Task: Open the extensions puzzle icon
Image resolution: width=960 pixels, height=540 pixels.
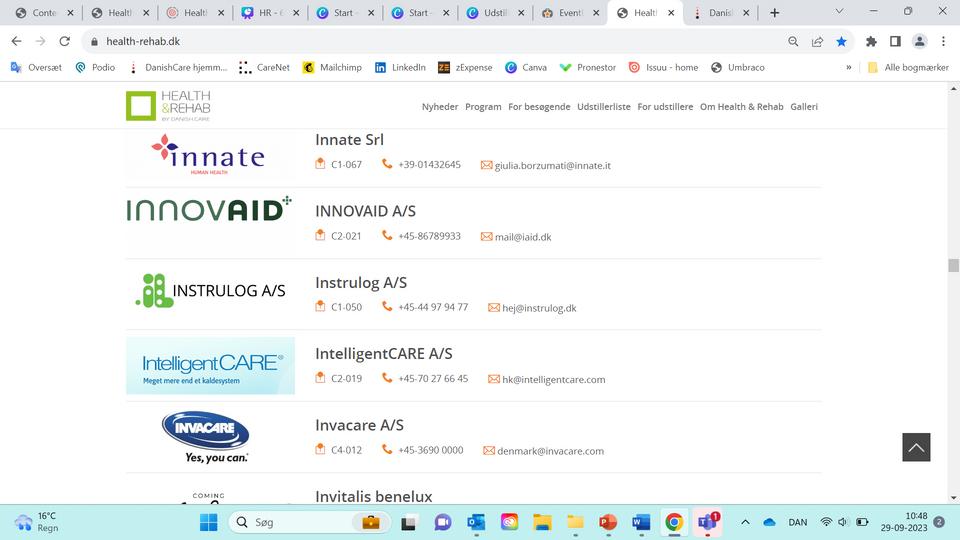Action: (x=871, y=41)
